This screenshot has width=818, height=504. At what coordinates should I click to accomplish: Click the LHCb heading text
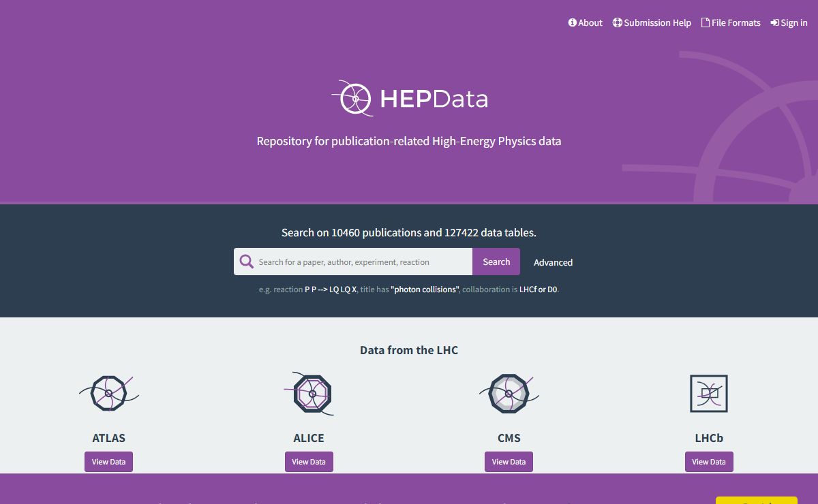click(x=709, y=438)
